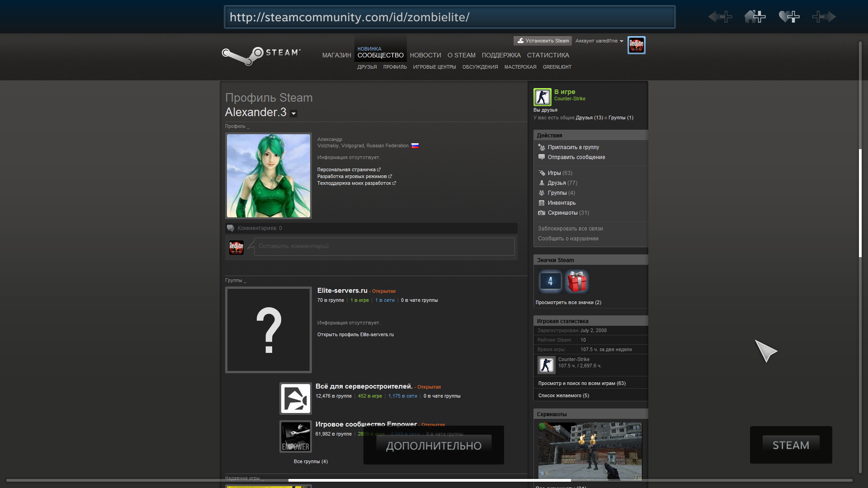Click the comments speech bubble icon

231,228
